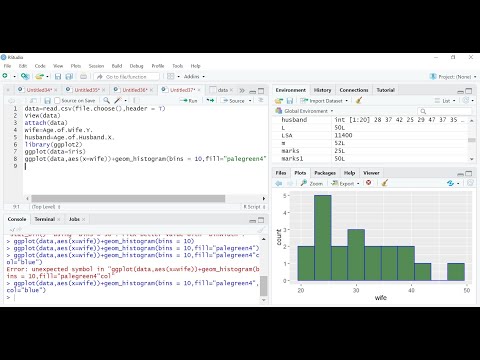Open the File menu

pyautogui.click(x=7, y=66)
